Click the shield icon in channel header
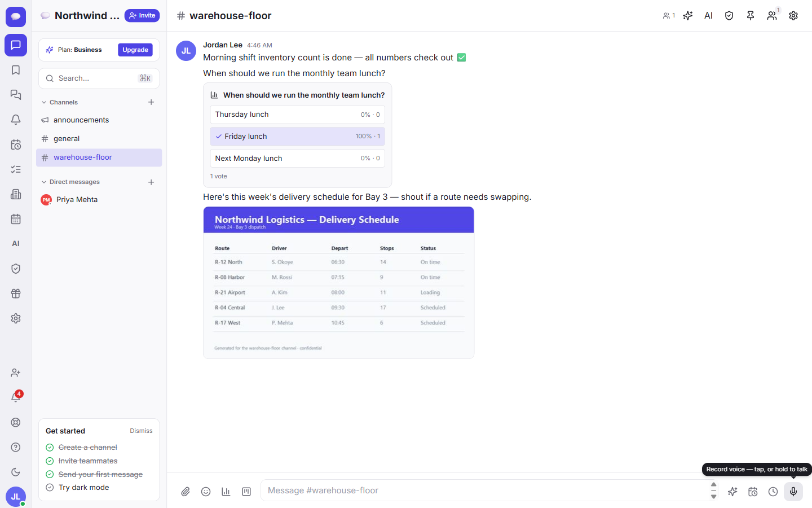Viewport: 812px width, 508px height. [x=729, y=16]
